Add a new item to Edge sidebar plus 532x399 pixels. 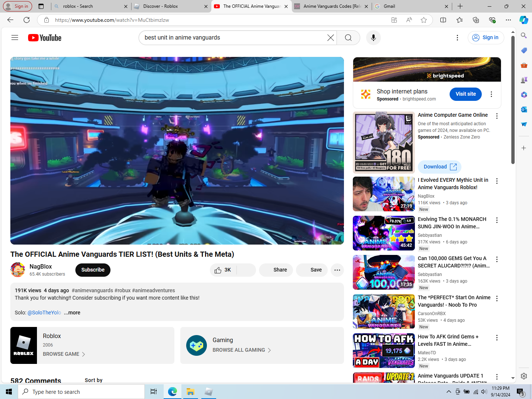(524, 148)
